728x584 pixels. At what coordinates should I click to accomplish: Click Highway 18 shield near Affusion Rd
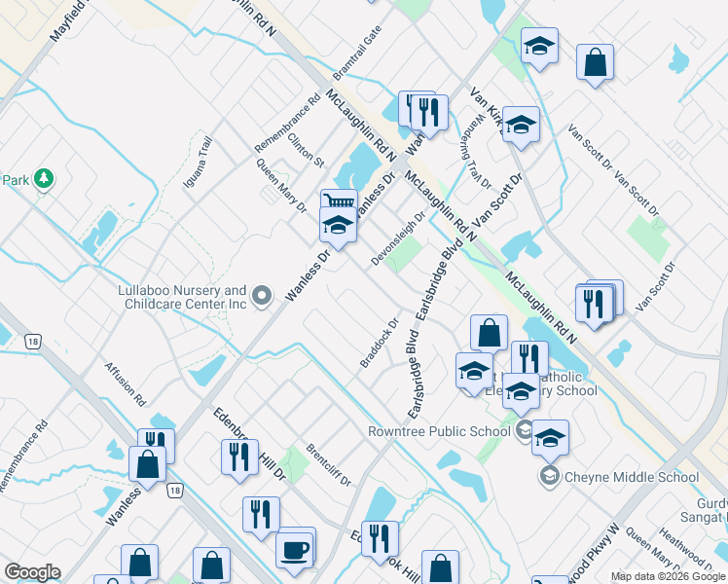point(32,342)
